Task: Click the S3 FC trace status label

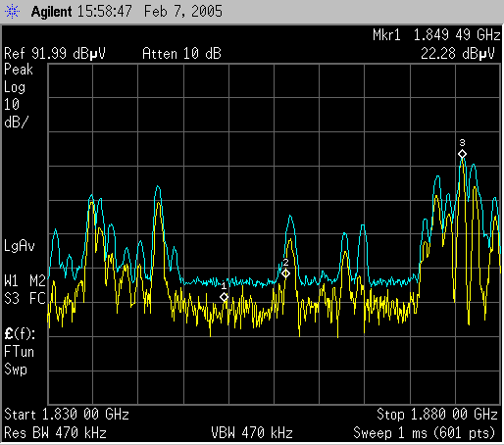Action: point(25,299)
